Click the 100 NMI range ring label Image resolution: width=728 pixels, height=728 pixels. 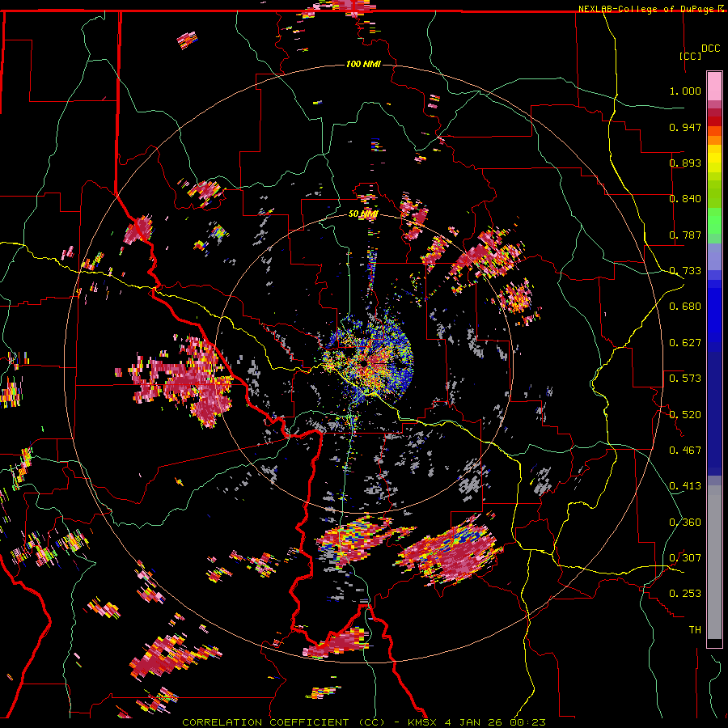(363, 64)
